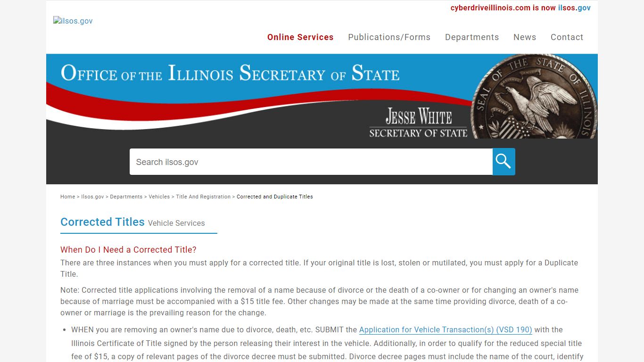Click the Title And Registration breadcrumb
This screenshot has width=644, height=362.
[x=203, y=197]
